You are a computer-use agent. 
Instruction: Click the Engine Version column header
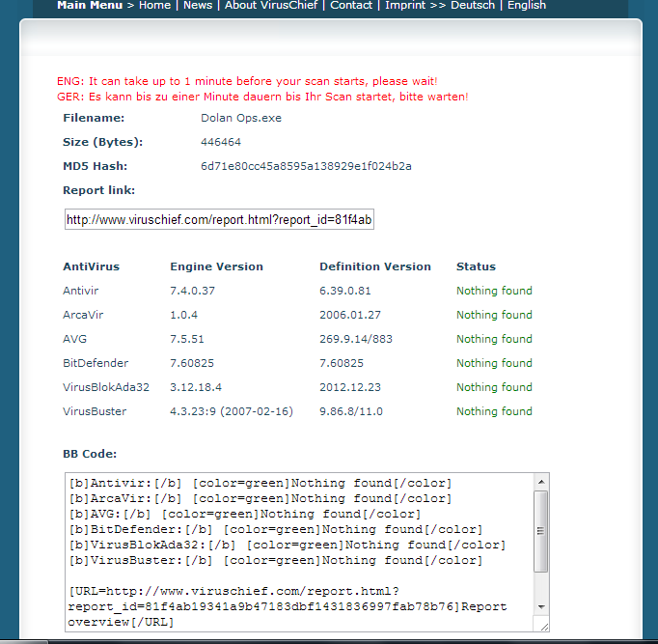click(x=216, y=266)
